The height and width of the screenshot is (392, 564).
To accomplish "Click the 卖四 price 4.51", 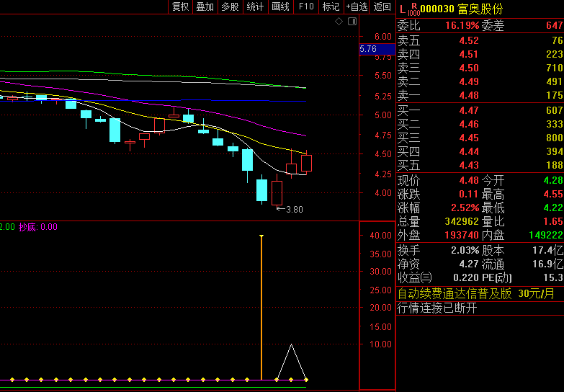I will [469, 54].
